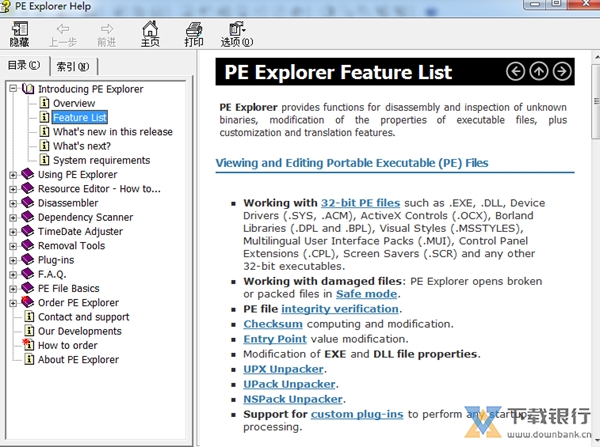The image size is (600, 447).
Task: Click the About PE Explorer page icon
Action: pos(29,359)
